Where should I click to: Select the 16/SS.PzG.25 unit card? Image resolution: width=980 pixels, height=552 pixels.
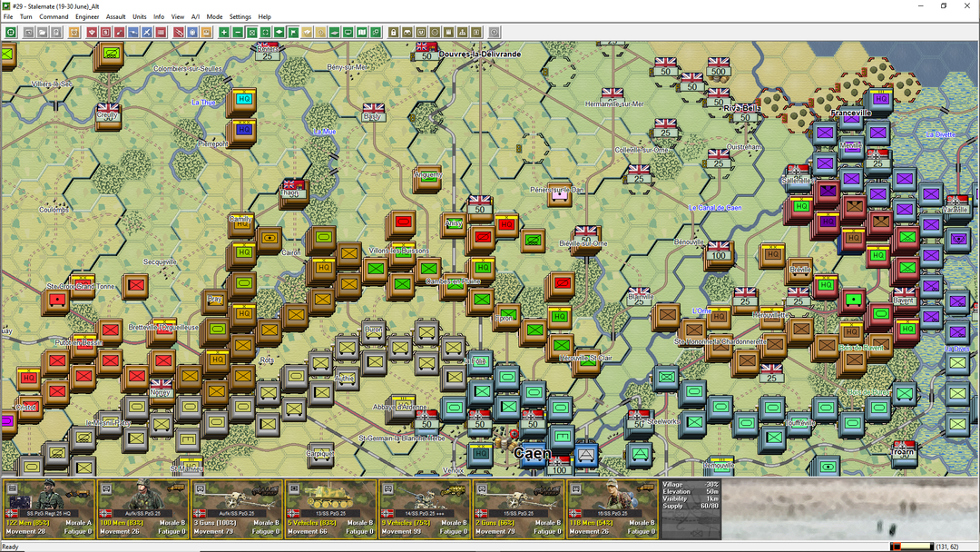(612, 508)
